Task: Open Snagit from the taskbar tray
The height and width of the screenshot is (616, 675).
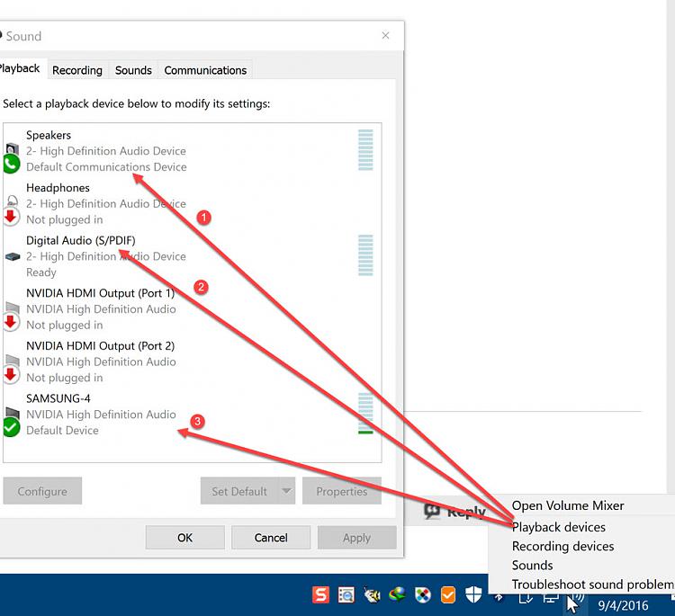Action: click(320, 595)
